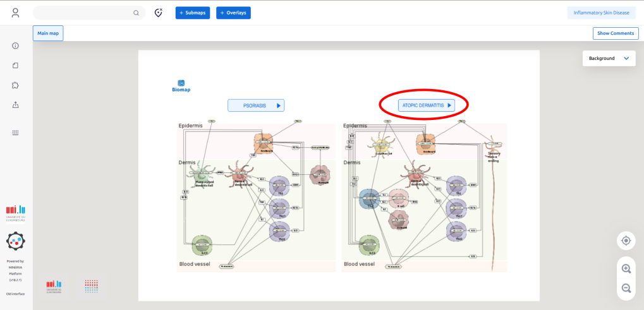Zoom in on the map
This screenshot has height=310, width=644.
pos(626,268)
